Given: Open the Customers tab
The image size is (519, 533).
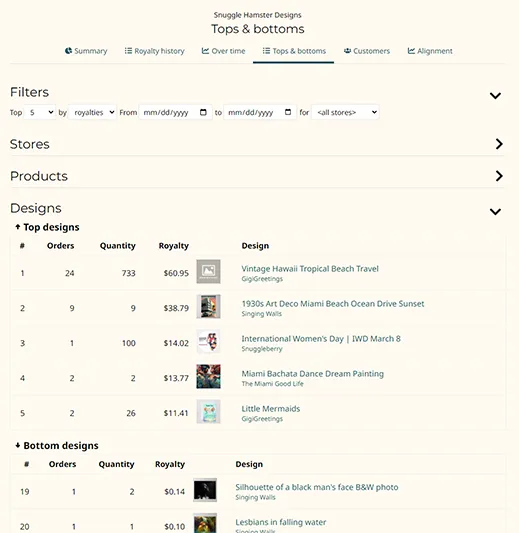Looking at the screenshot, I should (367, 51).
